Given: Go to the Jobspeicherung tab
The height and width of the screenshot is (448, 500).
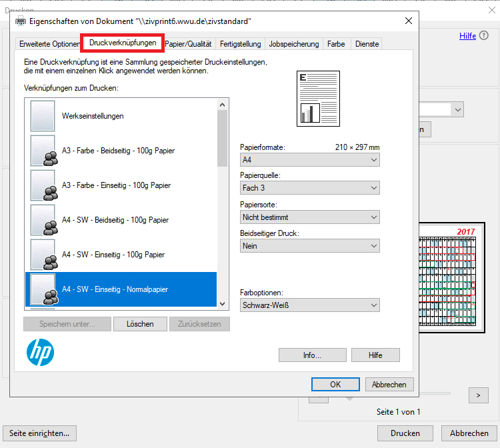Looking at the screenshot, I should coord(294,44).
